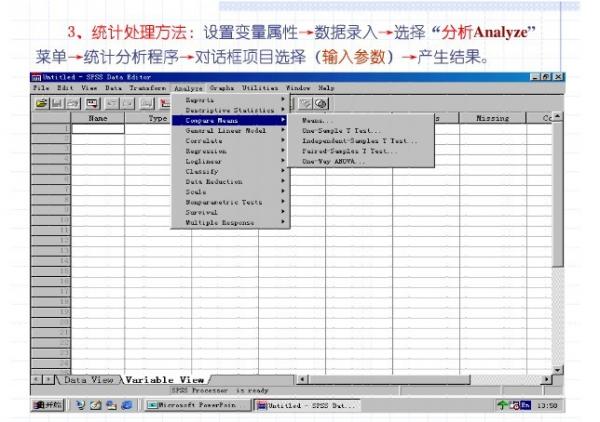The width and height of the screenshot is (600, 422).
Task: Expand the Nonparametric Tests submenu
Action: pyautogui.click(x=230, y=202)
